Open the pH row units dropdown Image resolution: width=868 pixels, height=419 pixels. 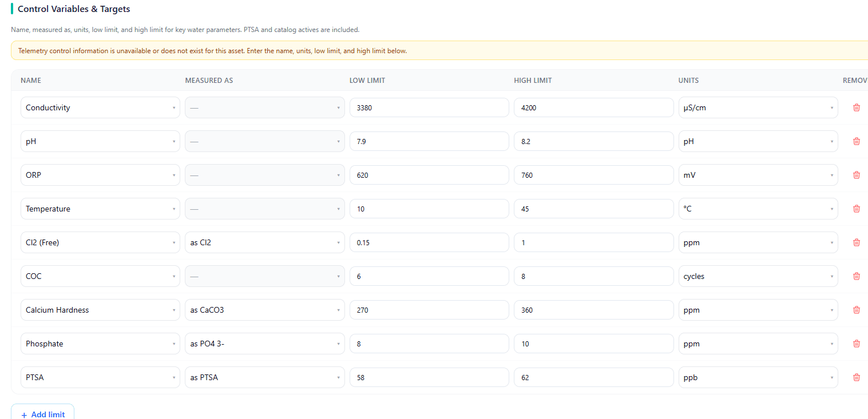coord(758,141)
